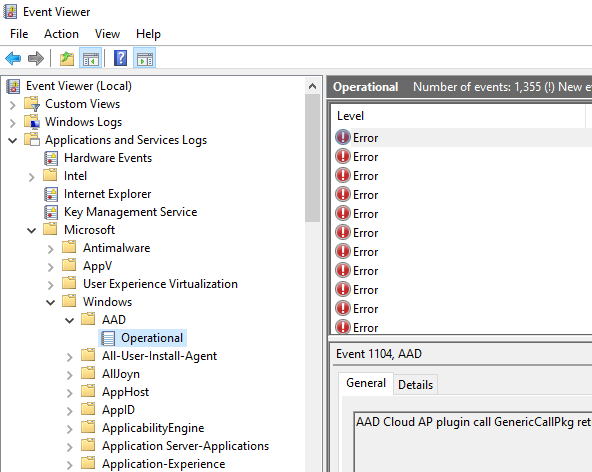Open the Help menu
The height and width of the screenshot is (472, 592).
tap(148, 34)
